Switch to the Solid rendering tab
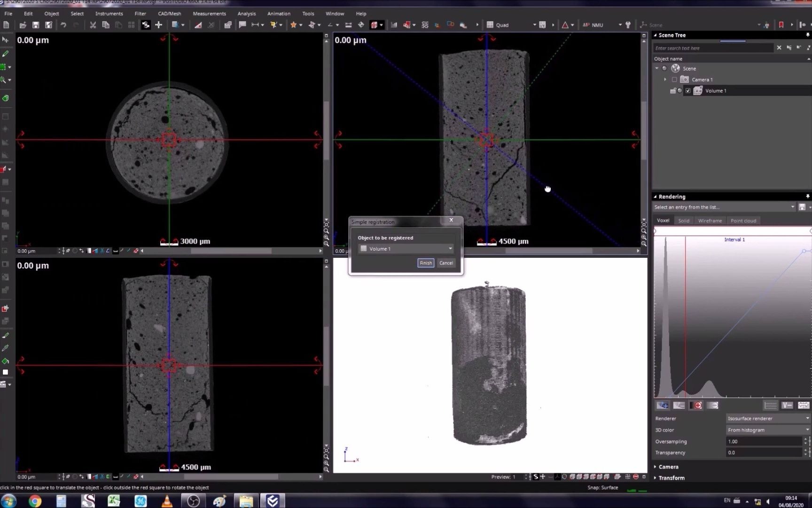The height and width of the screenshot is (508, 812). 684,221
